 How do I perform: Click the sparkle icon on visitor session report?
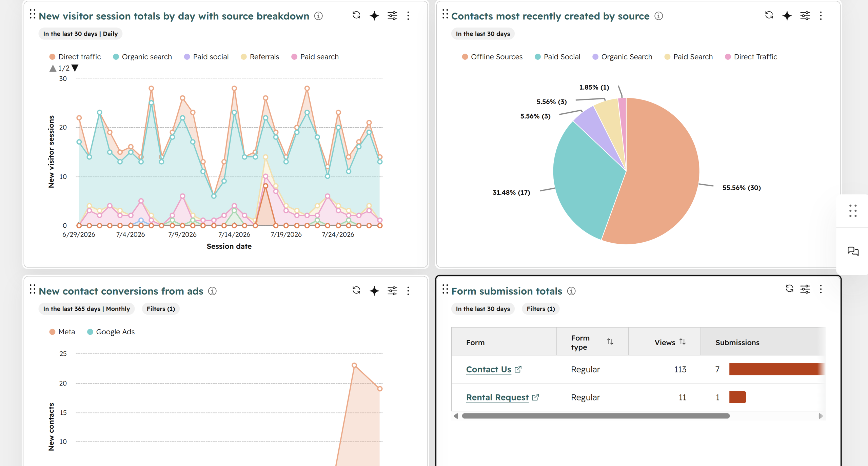pyautogui.click(x=374, y=16)
